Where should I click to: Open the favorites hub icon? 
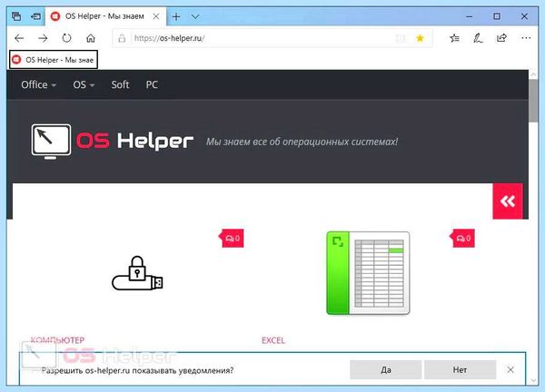point(454,38)
